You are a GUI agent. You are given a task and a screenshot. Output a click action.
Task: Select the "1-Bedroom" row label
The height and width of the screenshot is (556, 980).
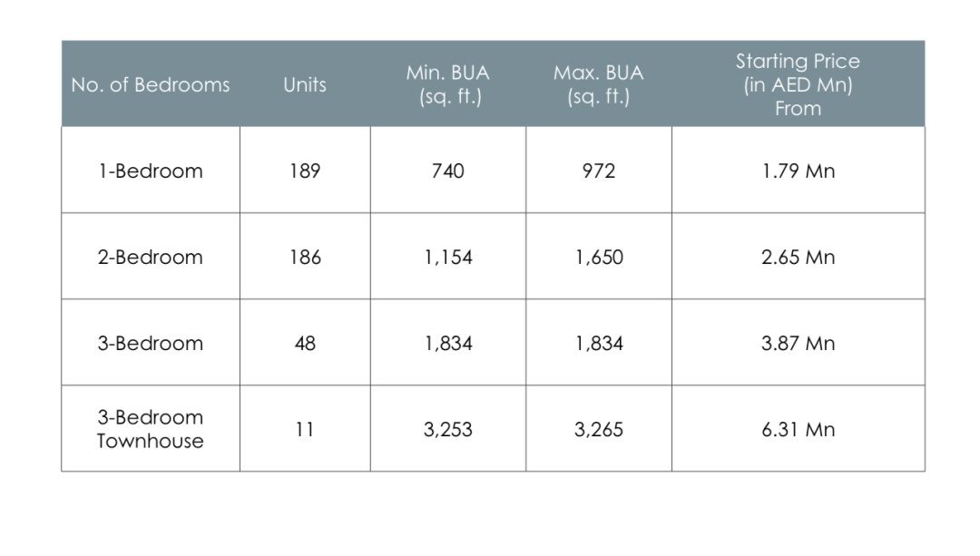pyautogui.click(x=151, y=171)
